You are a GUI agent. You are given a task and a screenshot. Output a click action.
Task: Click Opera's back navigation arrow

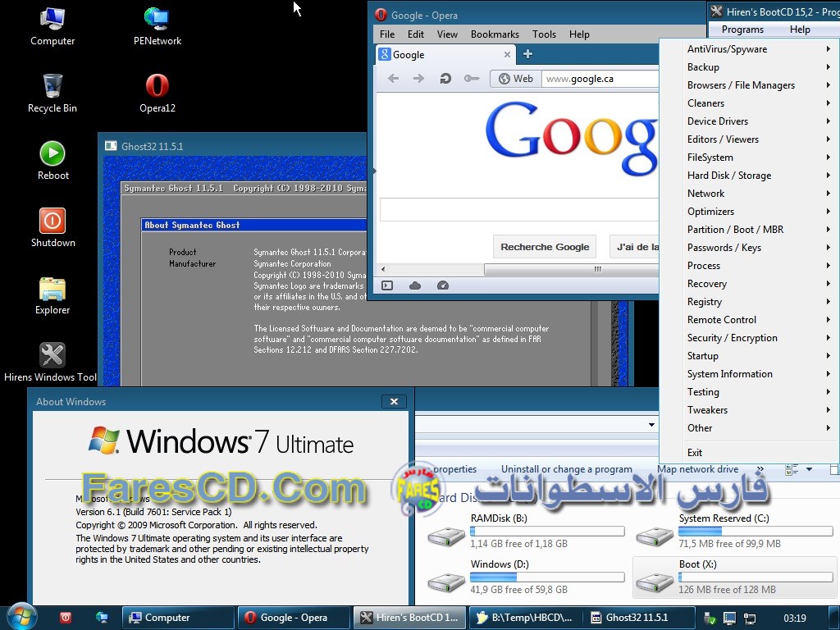tap(393, 79)
